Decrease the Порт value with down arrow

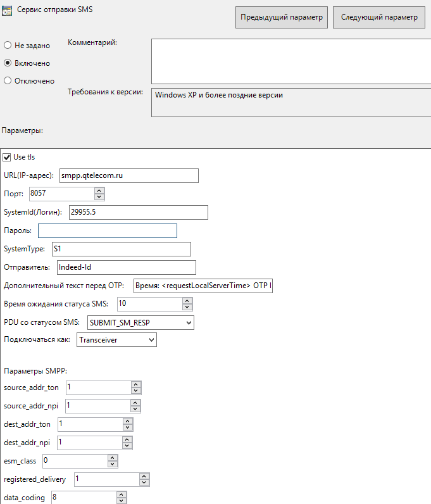(x=99, y=197)
